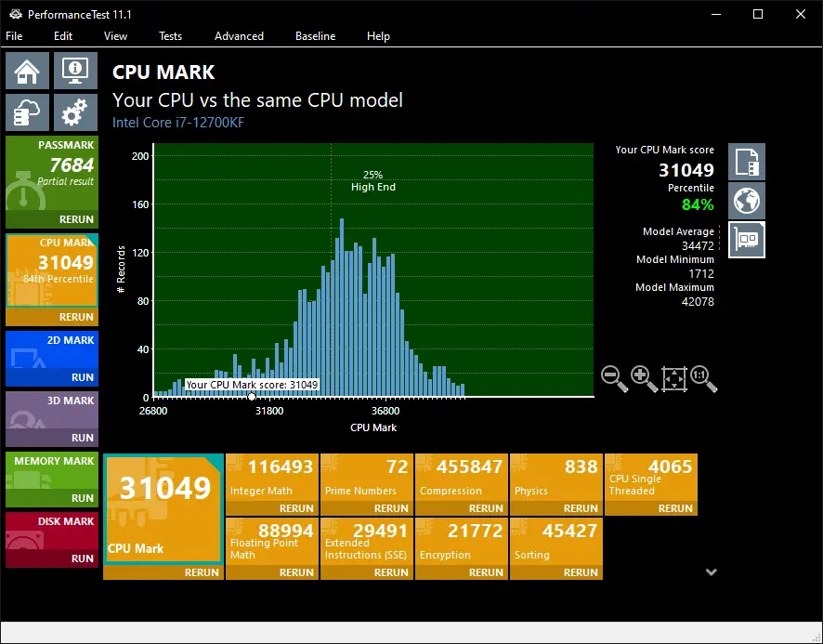
Task: Rerun the Encryption test
Action: 486,572
